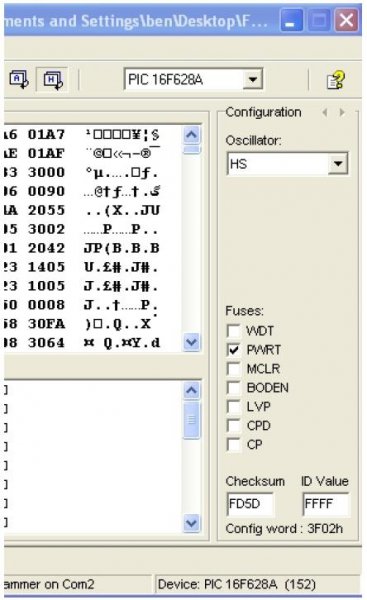
Task: Click Configuration panel left arrow
Action: 325,112
